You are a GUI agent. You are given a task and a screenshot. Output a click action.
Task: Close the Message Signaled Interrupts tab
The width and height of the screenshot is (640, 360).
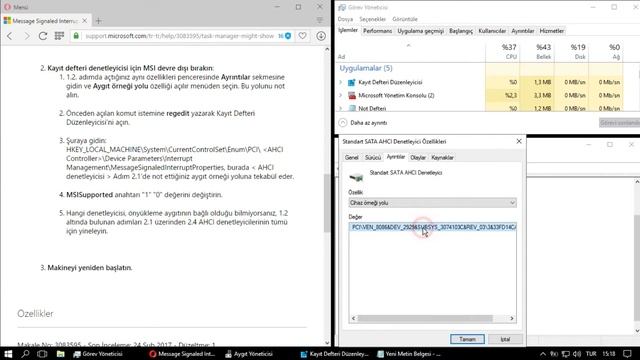(84, 20)
